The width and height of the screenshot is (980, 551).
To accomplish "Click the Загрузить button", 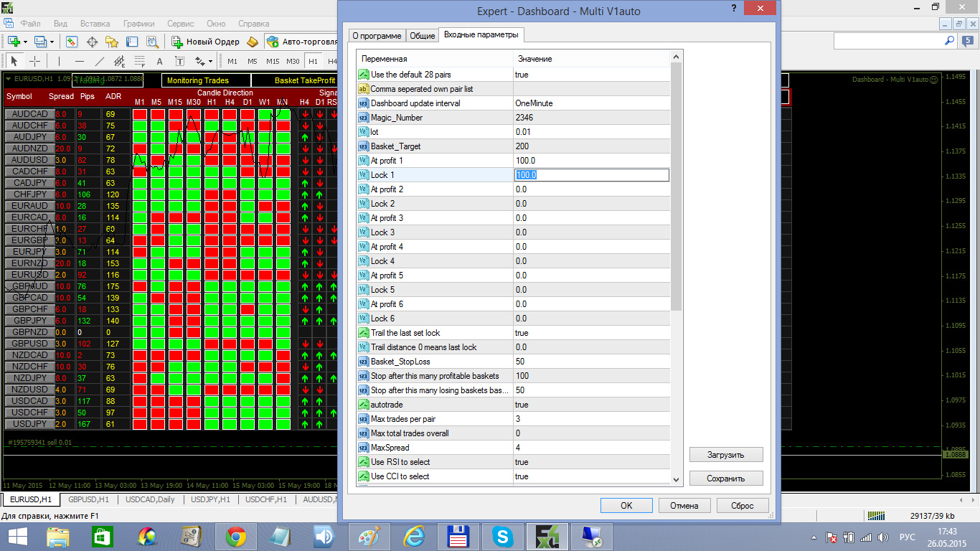I will (726, 455).
